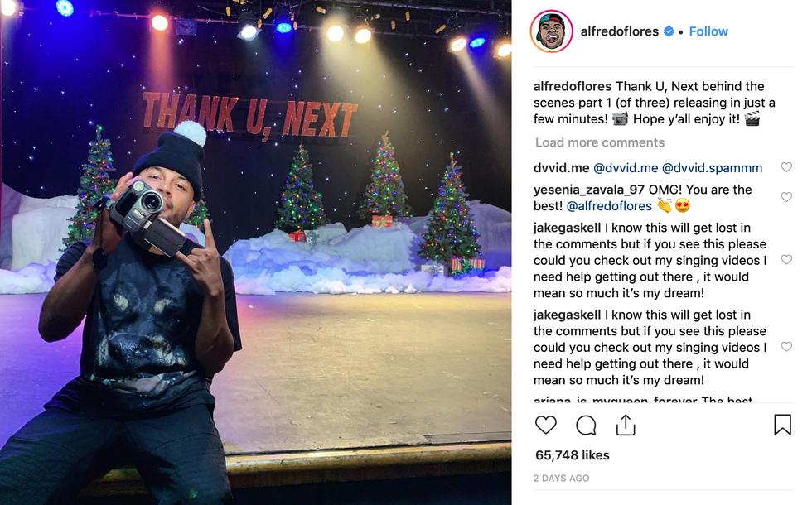
Task: Open alfredoflores profile picture
Action: 552,31
